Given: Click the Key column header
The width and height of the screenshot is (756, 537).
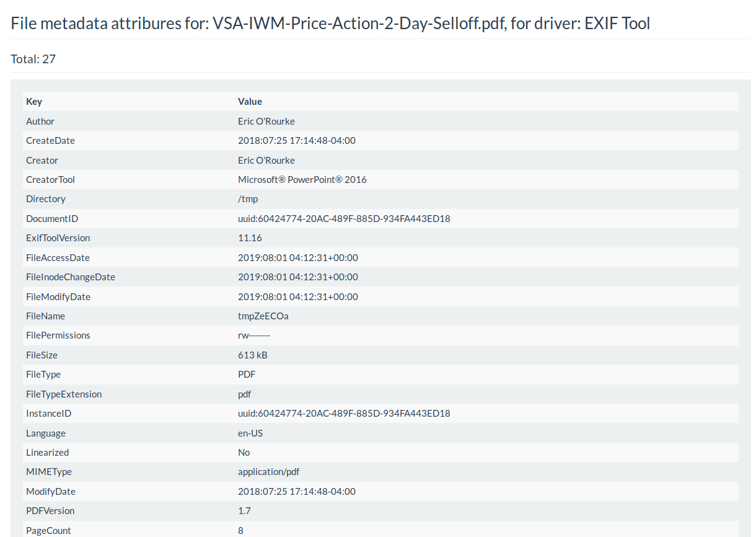Looking at the screenshot, I should tap(34, 102).
